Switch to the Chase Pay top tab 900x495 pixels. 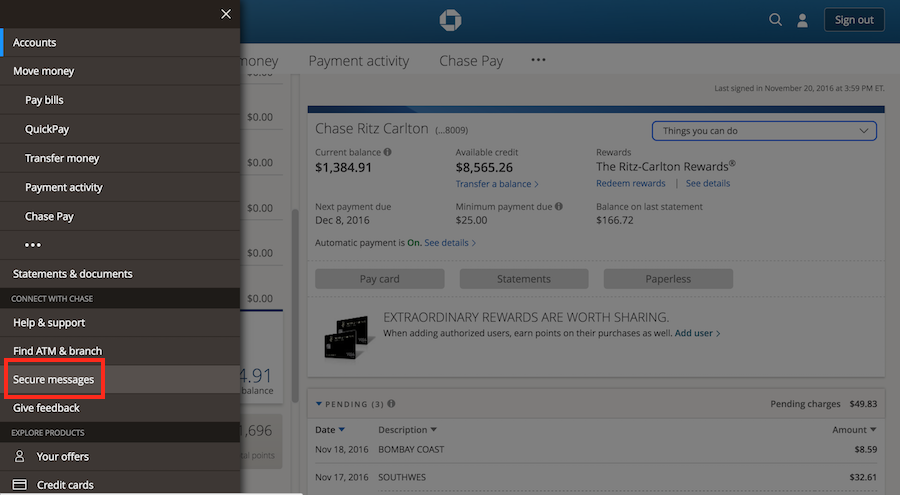471,61
